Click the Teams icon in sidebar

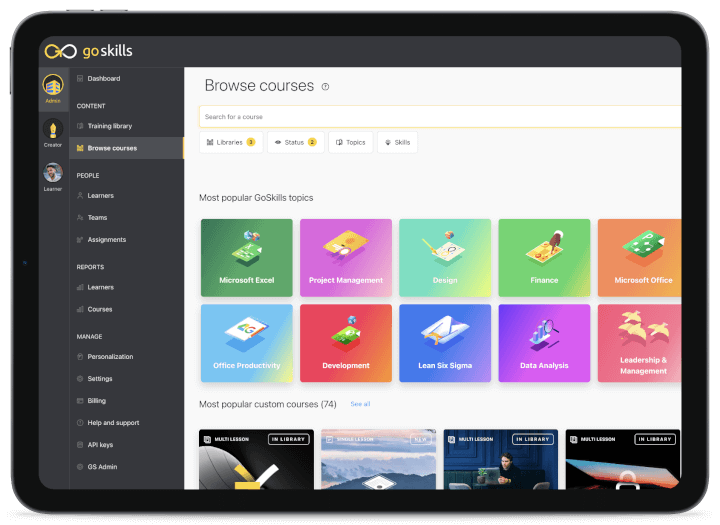pos(80,218)
